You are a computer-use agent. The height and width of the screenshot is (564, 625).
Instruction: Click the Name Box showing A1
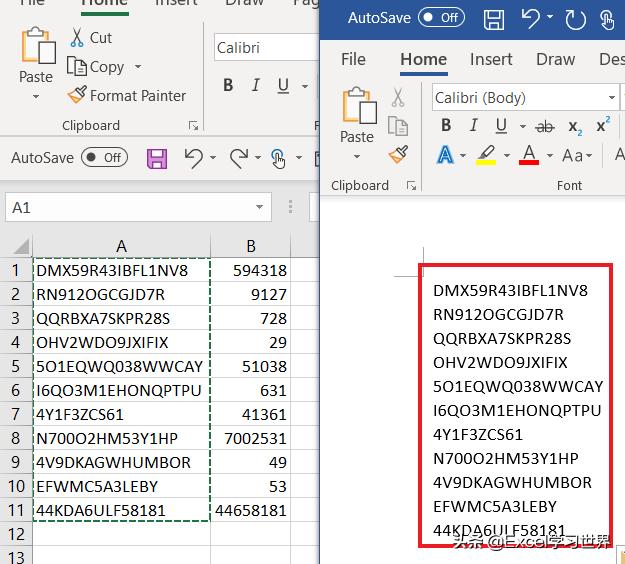138,207
